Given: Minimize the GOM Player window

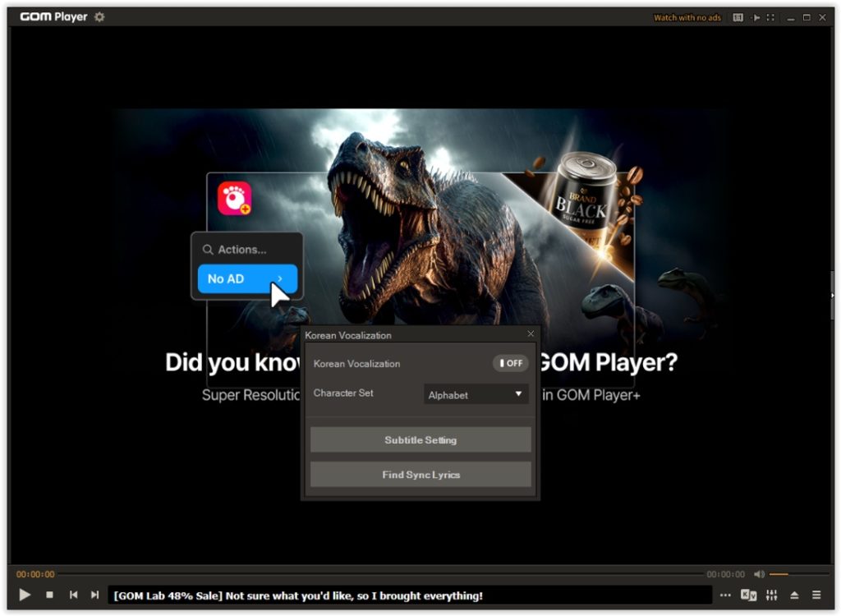Looking at the screenshot, I should (791, 18).
